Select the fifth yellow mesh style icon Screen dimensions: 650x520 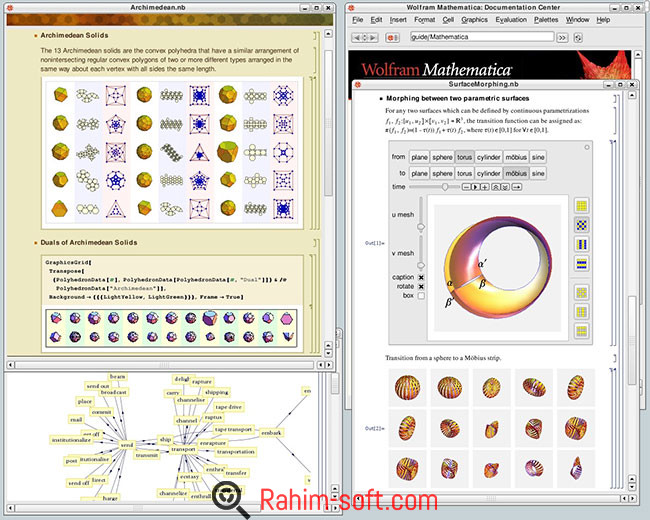[582, 293]
